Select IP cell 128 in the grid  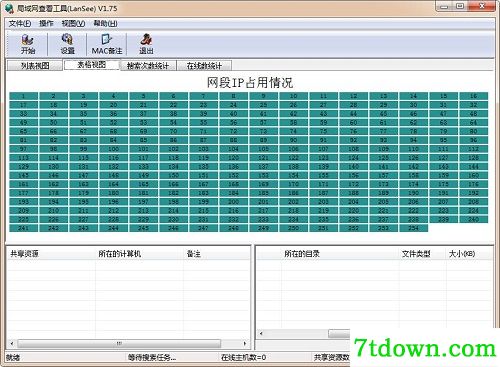click(x=473, y=158)
